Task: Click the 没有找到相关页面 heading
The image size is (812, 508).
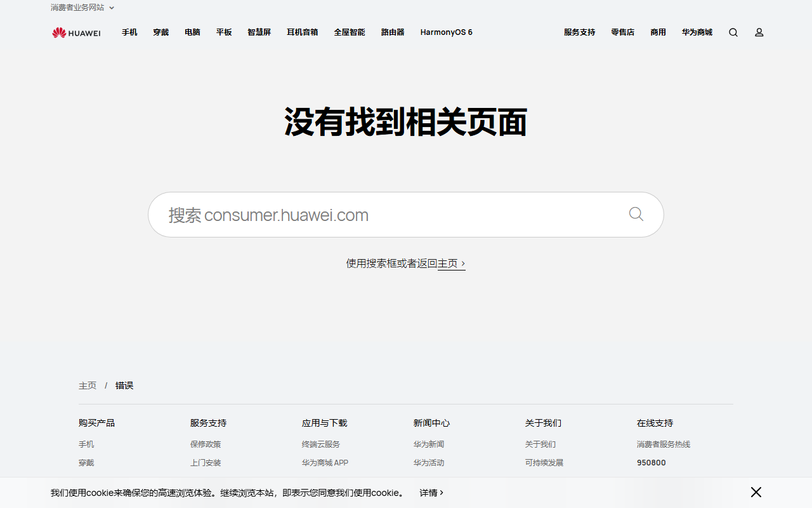Action: (406, 122)
